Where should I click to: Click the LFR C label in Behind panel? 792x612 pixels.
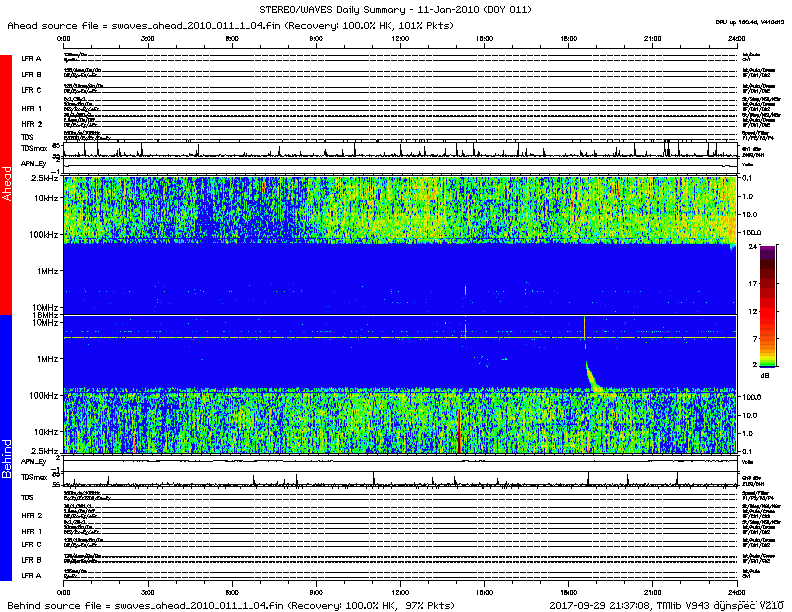31,545
